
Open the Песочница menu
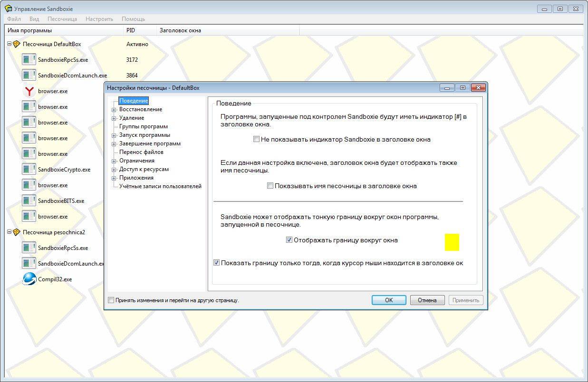62,19
